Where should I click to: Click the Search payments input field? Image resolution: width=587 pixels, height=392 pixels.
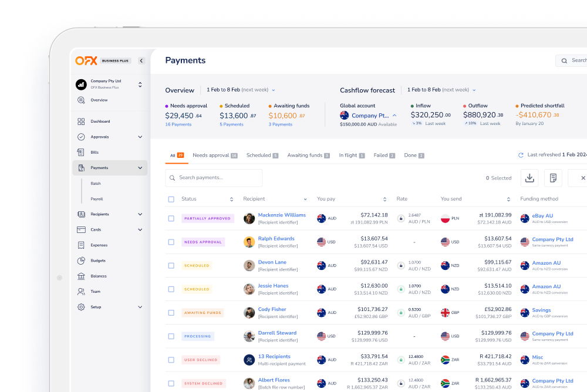click(x=214, y=177)
